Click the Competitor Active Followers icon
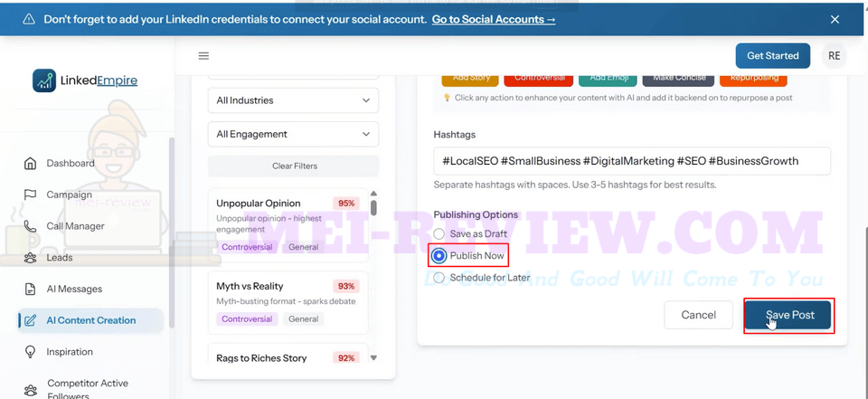This screenshot has width=868, height=399. tap(31, 390)
